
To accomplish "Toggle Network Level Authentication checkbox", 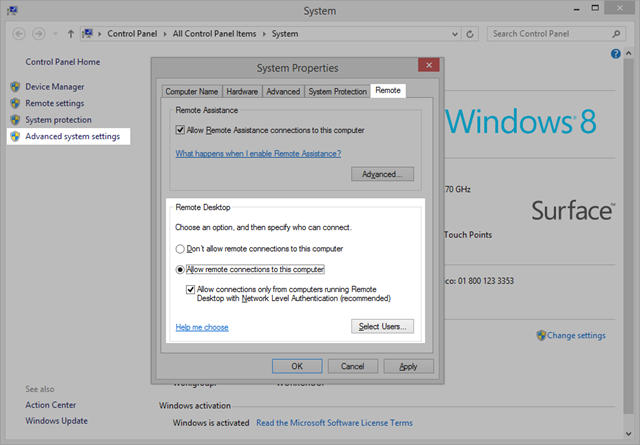I will click(190, 289).
